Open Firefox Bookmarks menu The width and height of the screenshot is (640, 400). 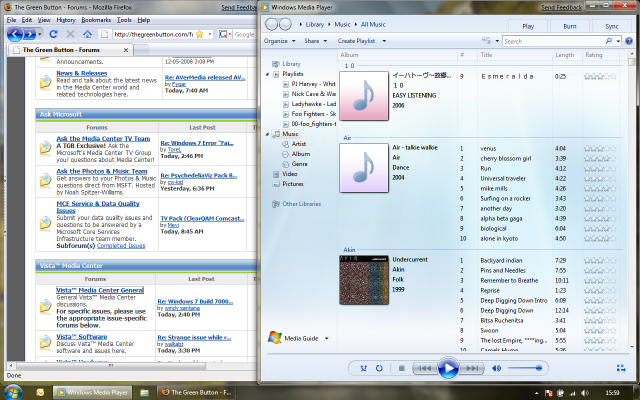coord(96,20)
